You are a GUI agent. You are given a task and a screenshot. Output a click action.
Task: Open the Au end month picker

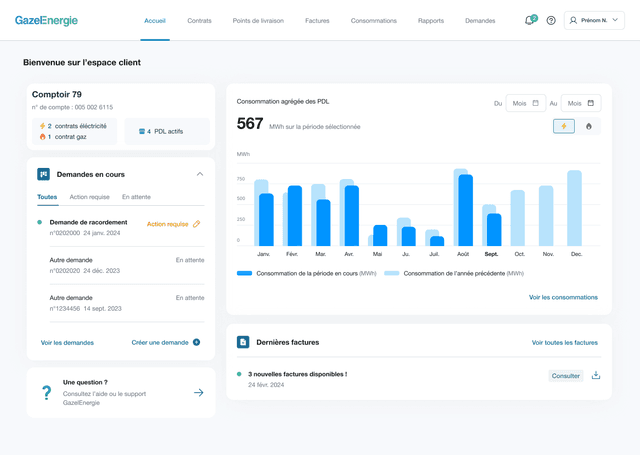pos(580,103)
